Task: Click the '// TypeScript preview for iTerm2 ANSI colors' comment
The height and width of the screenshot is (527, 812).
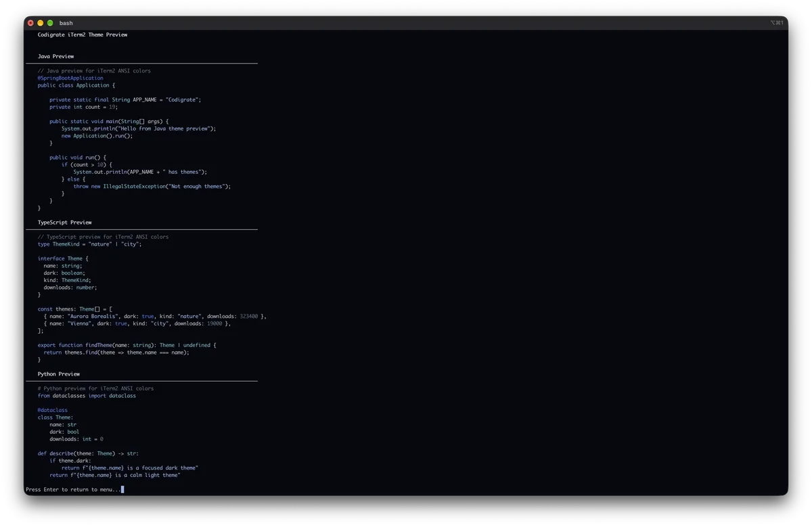Action: tap(104, 237)
